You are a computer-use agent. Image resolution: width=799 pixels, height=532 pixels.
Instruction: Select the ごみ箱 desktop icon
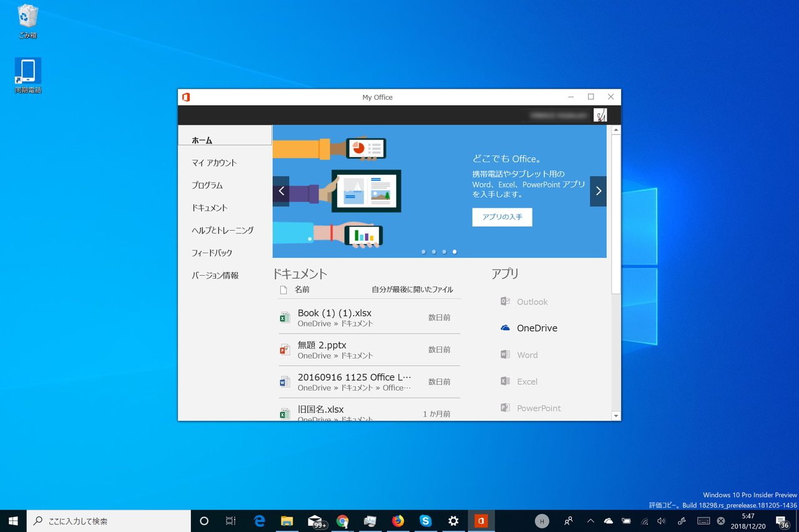click(x=28, y=22)
